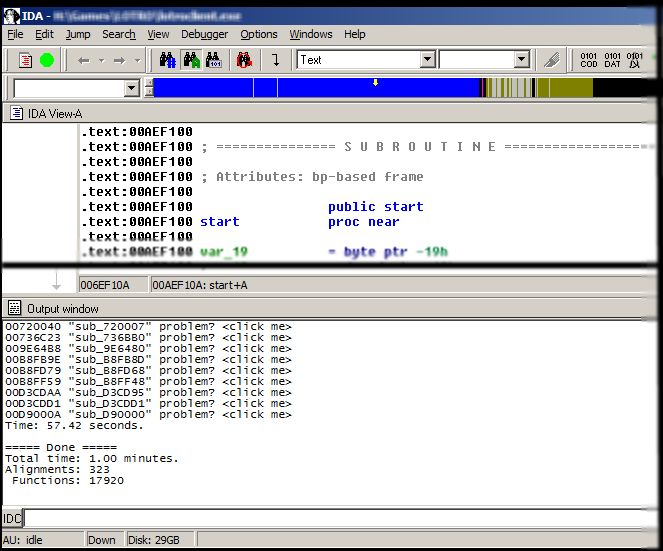The image size is (663, 551).
Task: Click the 006EF10A file offset field
Action: pos(113,285)
